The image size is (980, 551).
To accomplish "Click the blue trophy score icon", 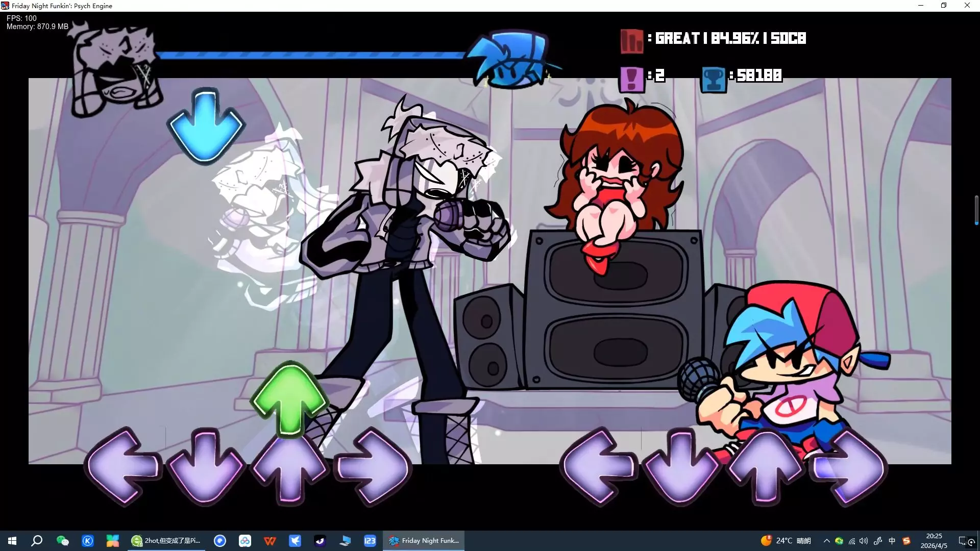I will coord(713,79).
